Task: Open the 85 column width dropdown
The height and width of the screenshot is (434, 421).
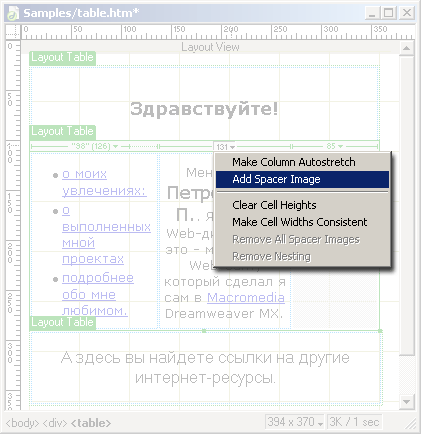Action: pos(335,146)
